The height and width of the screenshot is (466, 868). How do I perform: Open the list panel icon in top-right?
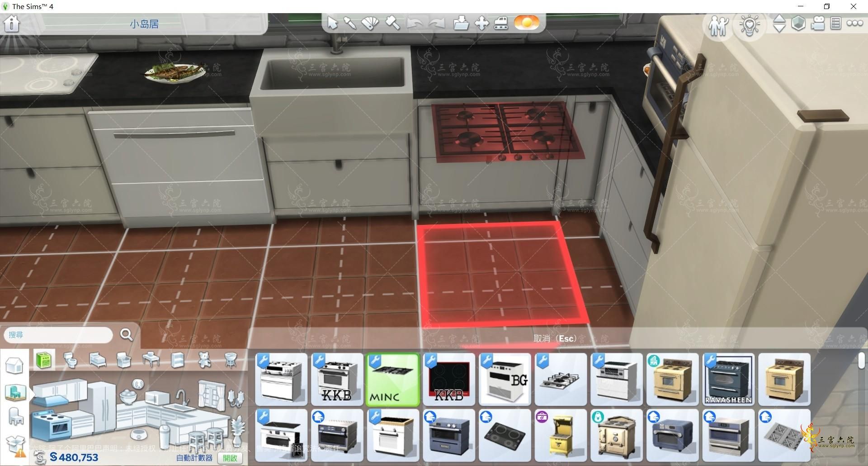(x=835, y=24)
